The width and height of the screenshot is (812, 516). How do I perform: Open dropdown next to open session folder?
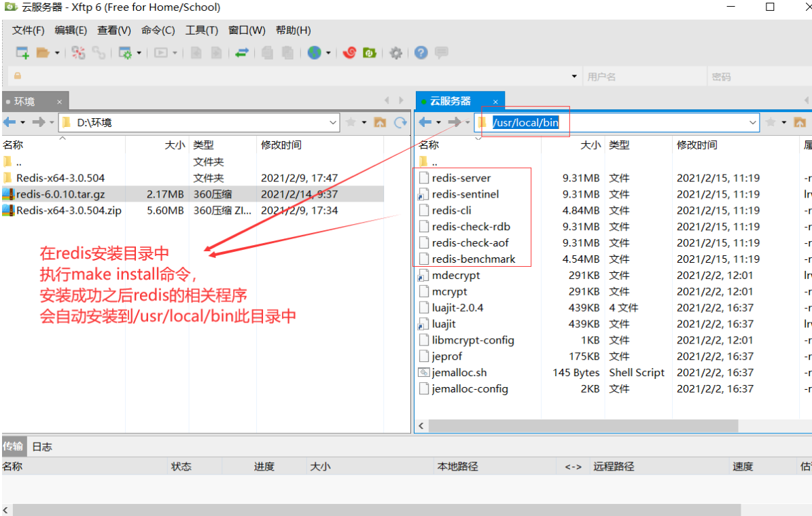57,53
